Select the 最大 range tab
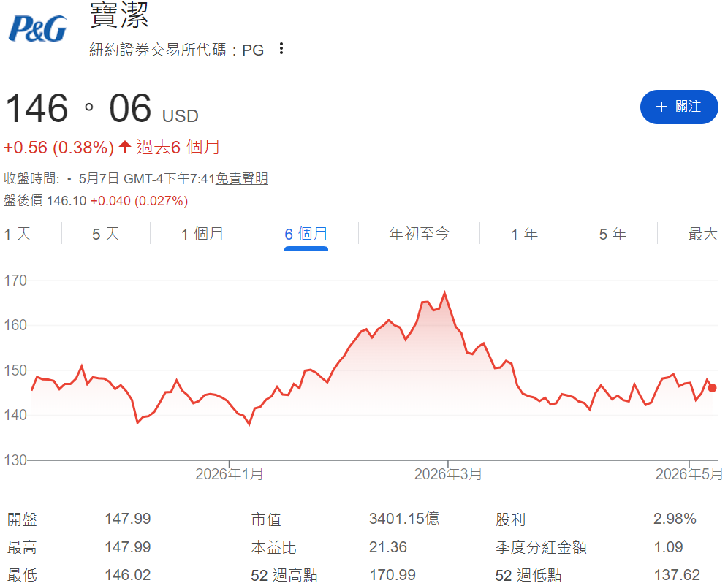 click(x=703, y=234)
